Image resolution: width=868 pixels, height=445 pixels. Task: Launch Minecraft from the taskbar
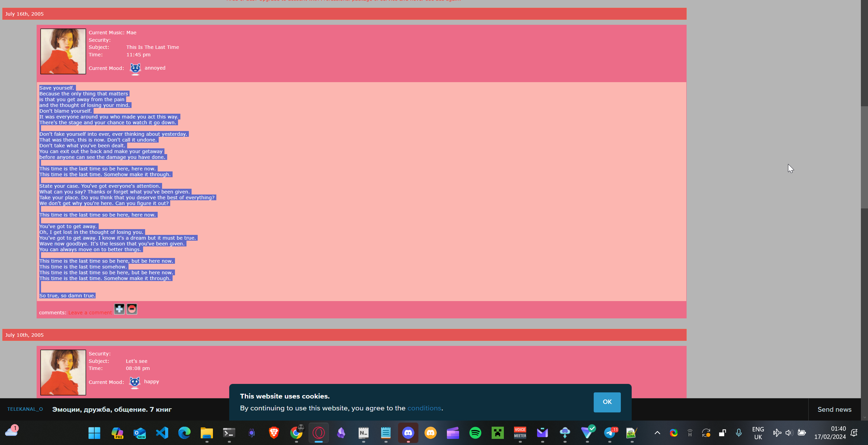click(498, 433)
